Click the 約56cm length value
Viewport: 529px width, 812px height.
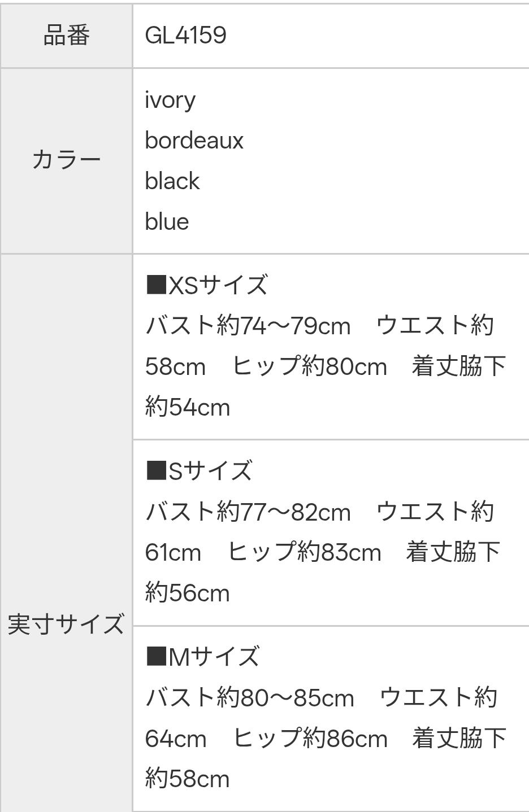point(187,593)
